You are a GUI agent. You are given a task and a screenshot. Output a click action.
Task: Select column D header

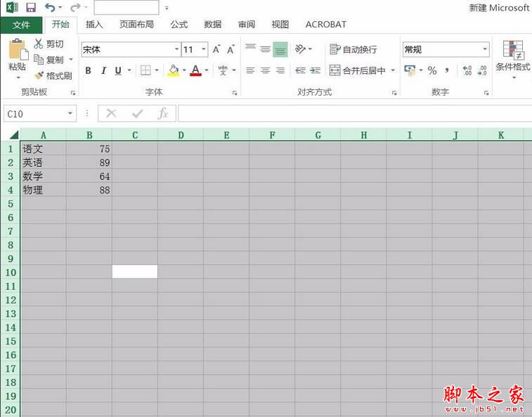(x=181, y=135)
